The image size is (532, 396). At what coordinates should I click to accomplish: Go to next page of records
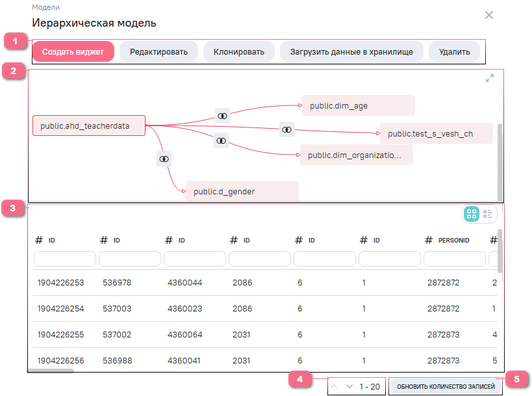(349, 386)
